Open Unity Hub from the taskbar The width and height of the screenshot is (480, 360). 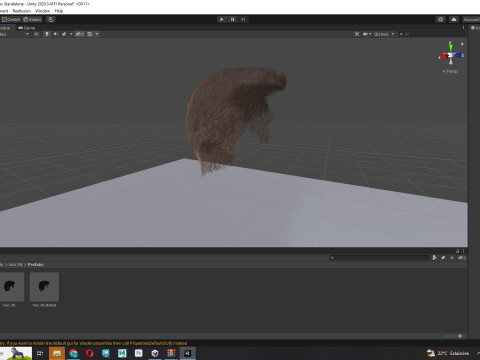coord(155,353)
